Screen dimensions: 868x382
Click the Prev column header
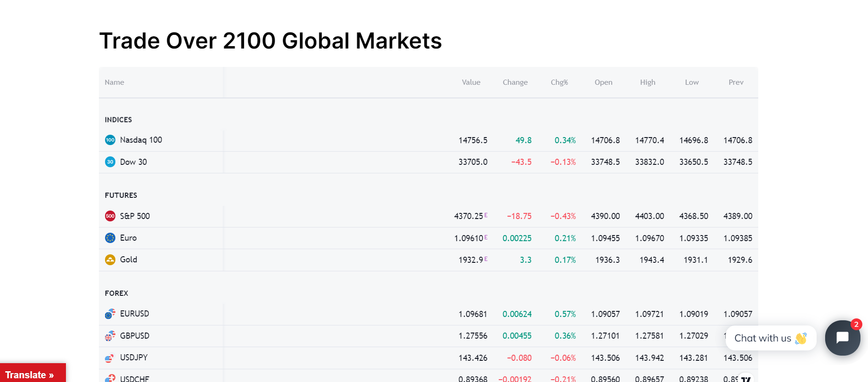[x=736, y=82]
